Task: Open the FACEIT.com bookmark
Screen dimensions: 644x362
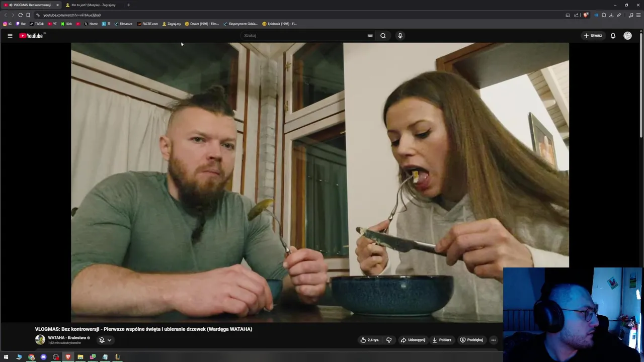Action: pyautogui.click(x=147, y=24)
